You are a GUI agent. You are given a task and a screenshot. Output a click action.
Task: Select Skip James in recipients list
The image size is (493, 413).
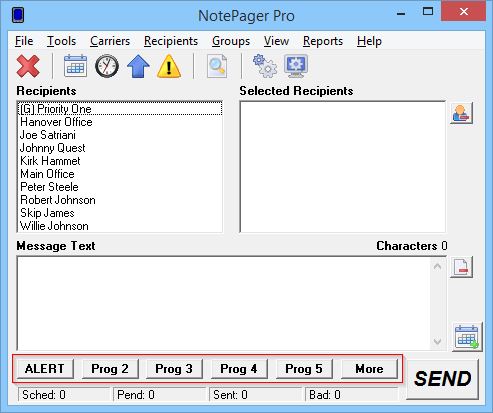click(119, 213)
